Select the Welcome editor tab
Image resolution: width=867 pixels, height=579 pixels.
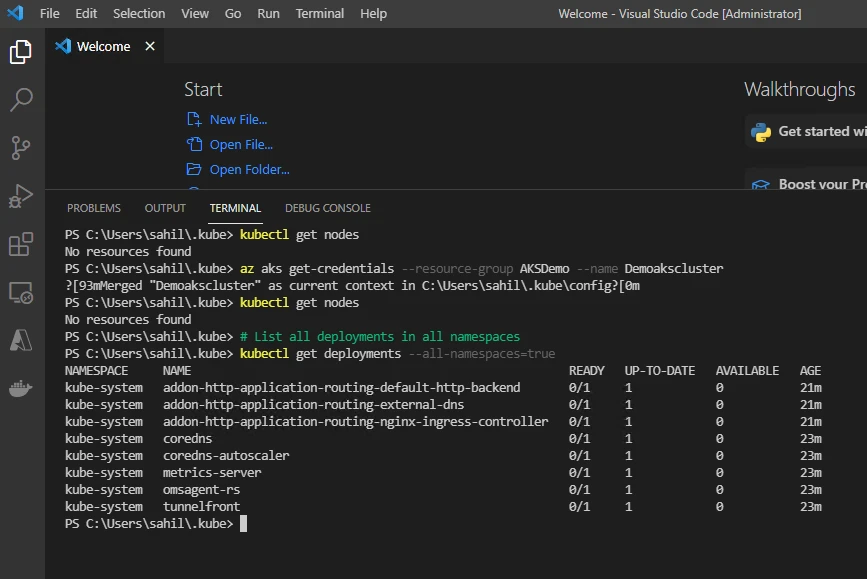(103, 45)
